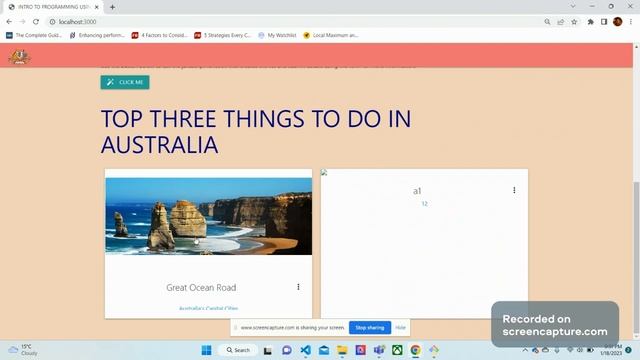The width and height of the screenshot is (640, 360).
Task: Click the Great Ocean Road card image
Action: 209,216
